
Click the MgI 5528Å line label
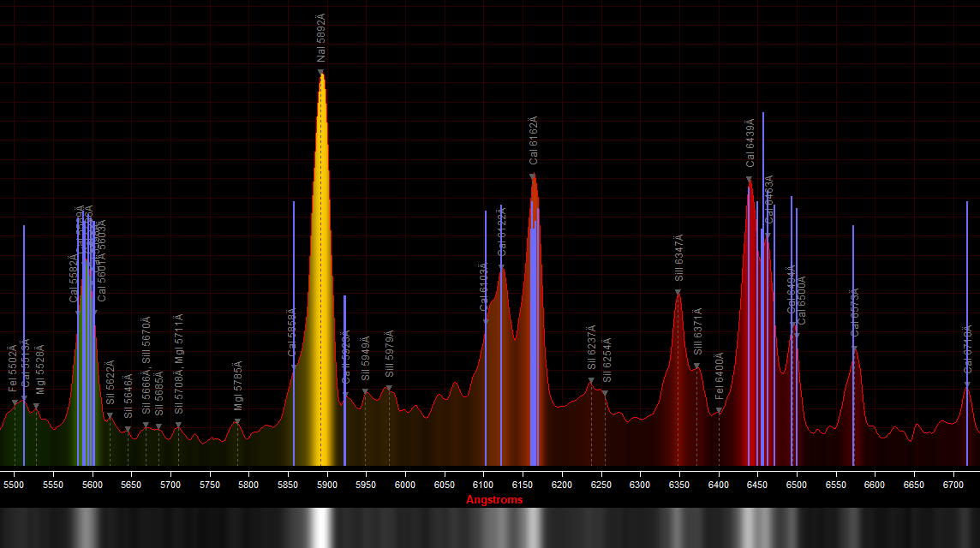pyautogui.click(x=39, y=369)
